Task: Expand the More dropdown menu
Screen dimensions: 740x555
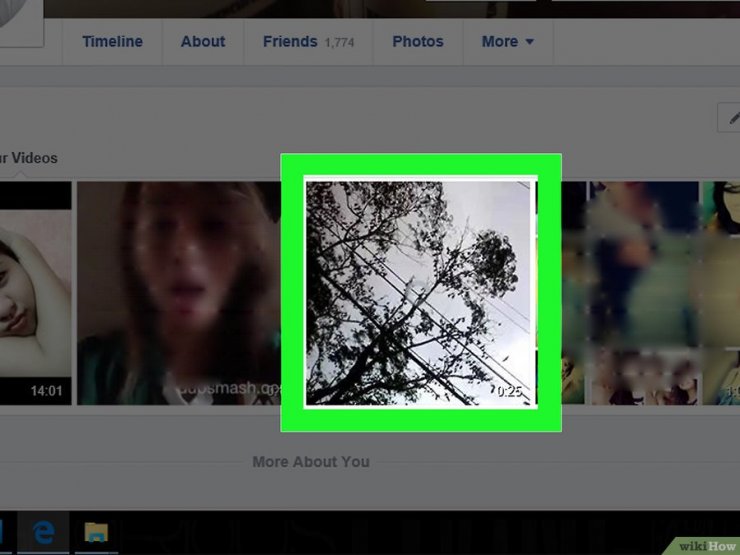Action: [x=508, y=42]
